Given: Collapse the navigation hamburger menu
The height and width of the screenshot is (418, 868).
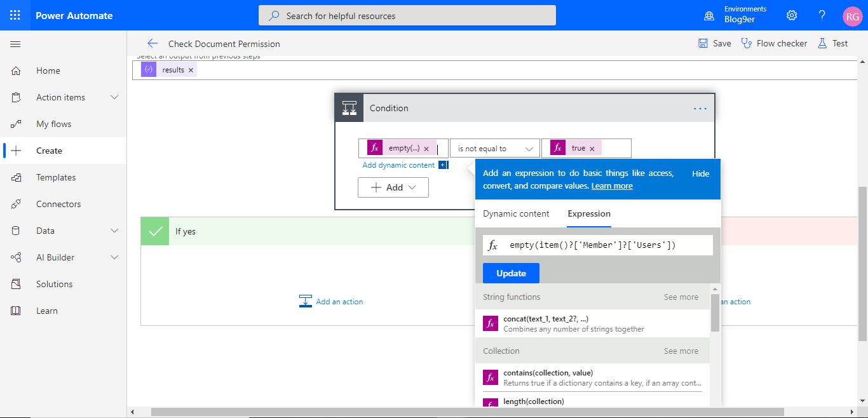Looking at the screenshot, I should [15, 44].
